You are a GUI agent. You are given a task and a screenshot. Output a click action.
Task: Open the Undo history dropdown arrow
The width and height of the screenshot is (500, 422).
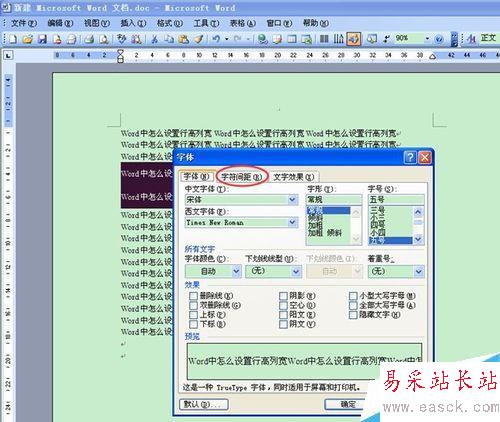tap(227, 39)
